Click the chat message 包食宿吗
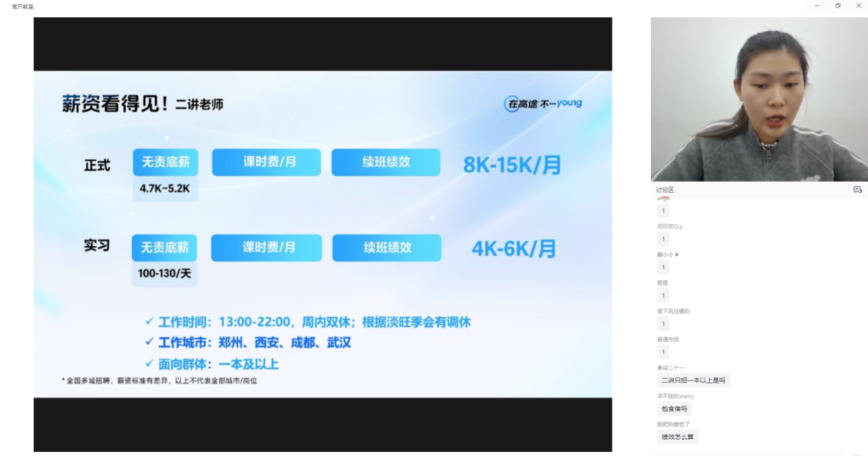Image resolution: width=868 pixels, height=456 pixels. (x=673, y=409)
